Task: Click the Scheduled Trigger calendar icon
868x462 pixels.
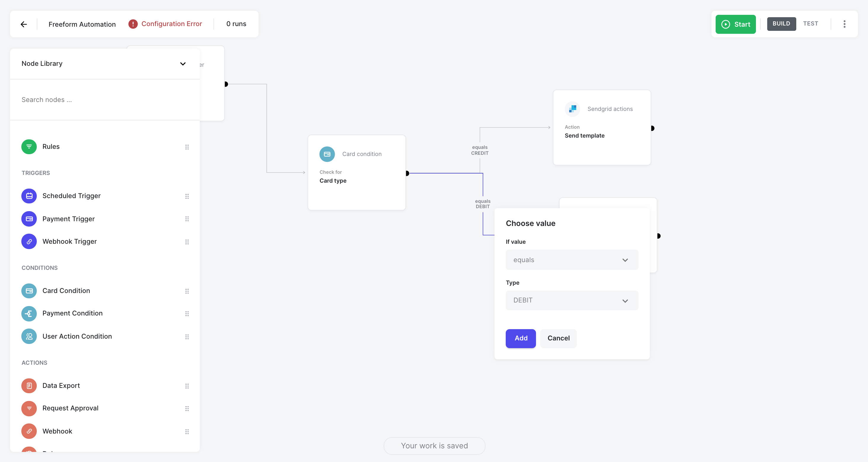Action: 29,196
